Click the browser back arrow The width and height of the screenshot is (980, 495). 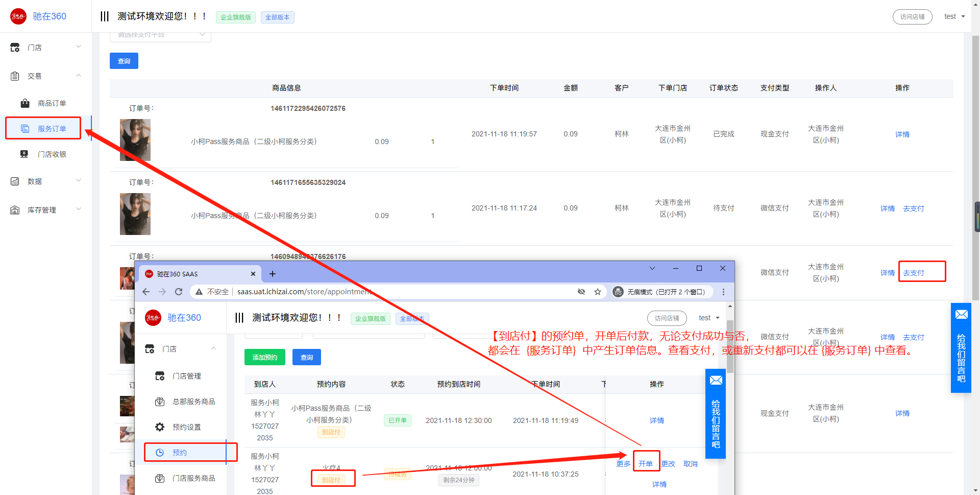pyautogui.click(x=146, y=292)
